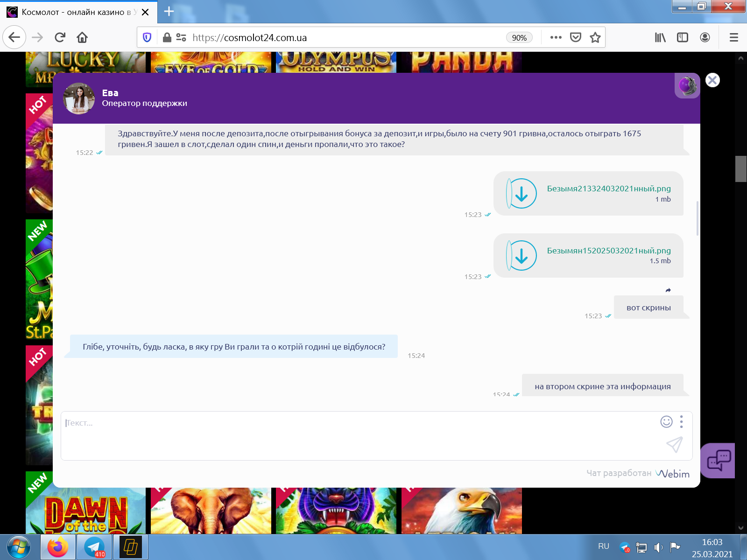Switch RU keyboard language indicator
The height and width of the screenshot is (560, 747).
point(603,546)
